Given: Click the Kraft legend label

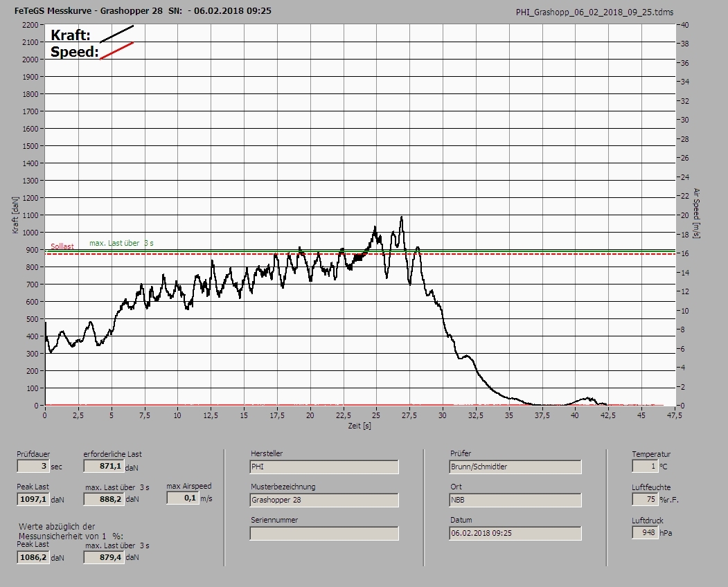Looking at the screenshot, I should (70, 35).
